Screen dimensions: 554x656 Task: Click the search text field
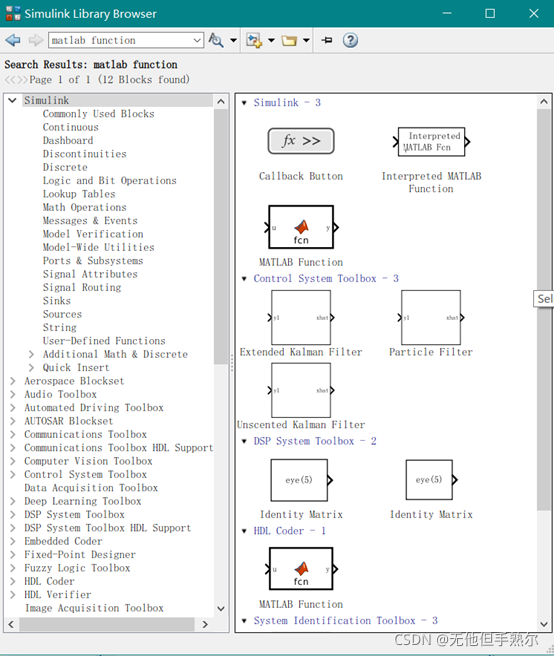point(121,40)
